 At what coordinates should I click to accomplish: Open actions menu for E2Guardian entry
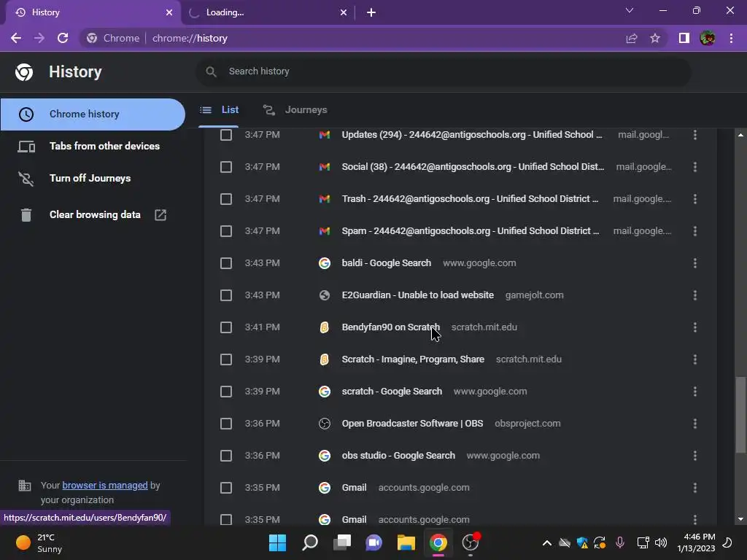[x=695, y=295]
